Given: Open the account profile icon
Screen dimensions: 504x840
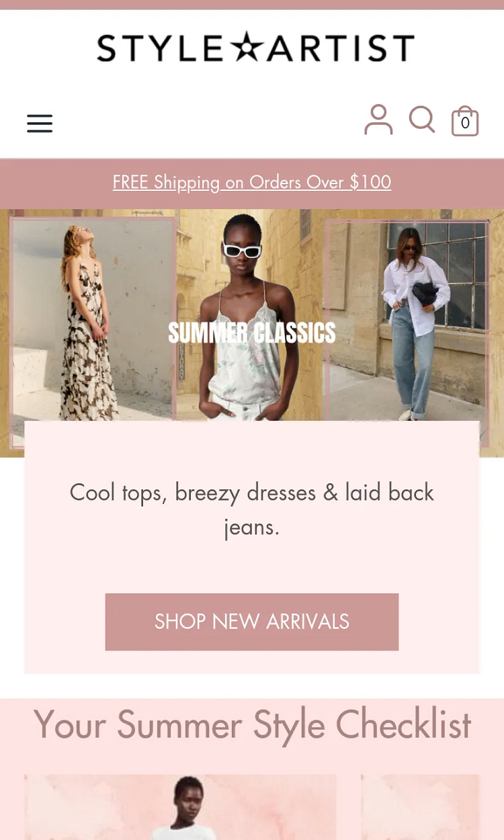Looking at the screenshot, I should click(x=378, y=120).
